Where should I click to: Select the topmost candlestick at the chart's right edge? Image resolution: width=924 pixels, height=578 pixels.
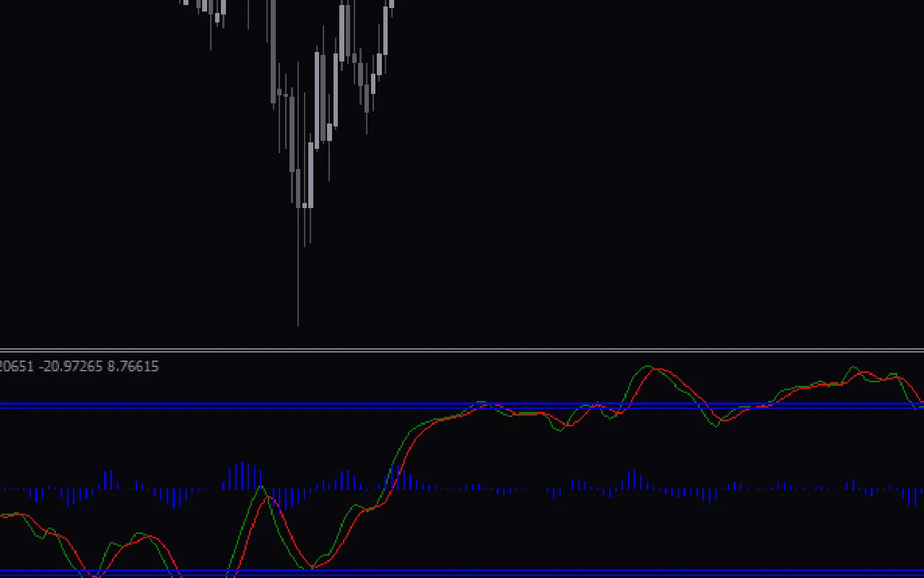[392, 3]
